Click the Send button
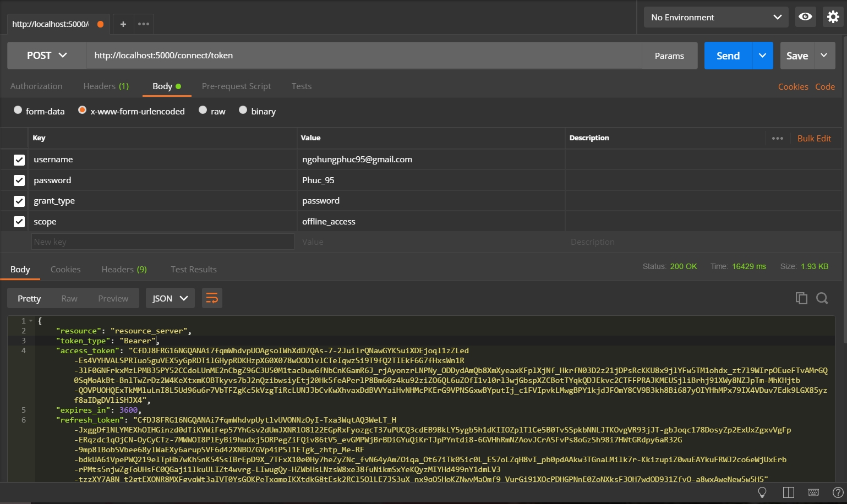847x504 pixels. pyautogui.click(x=728, y=56)
